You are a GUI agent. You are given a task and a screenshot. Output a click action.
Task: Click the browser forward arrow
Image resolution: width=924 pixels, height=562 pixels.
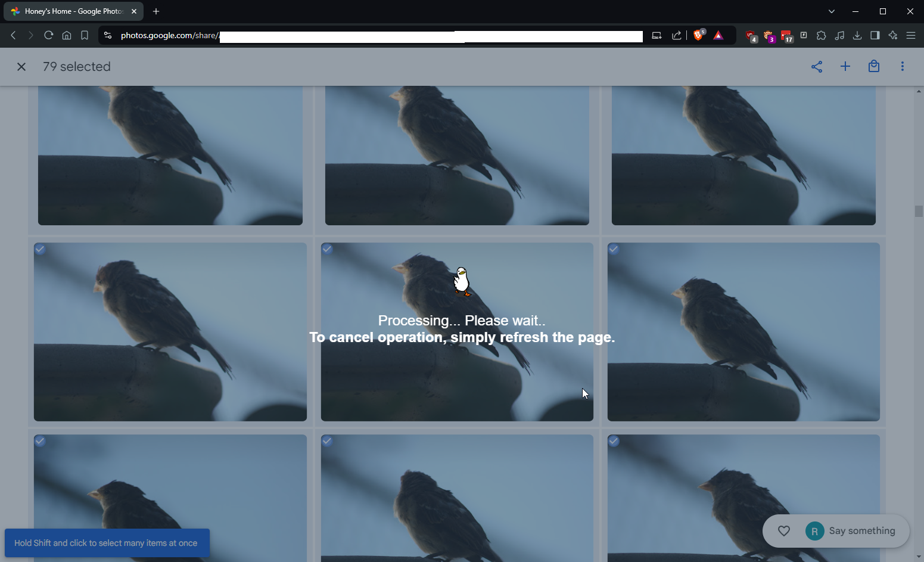point(31,35)
